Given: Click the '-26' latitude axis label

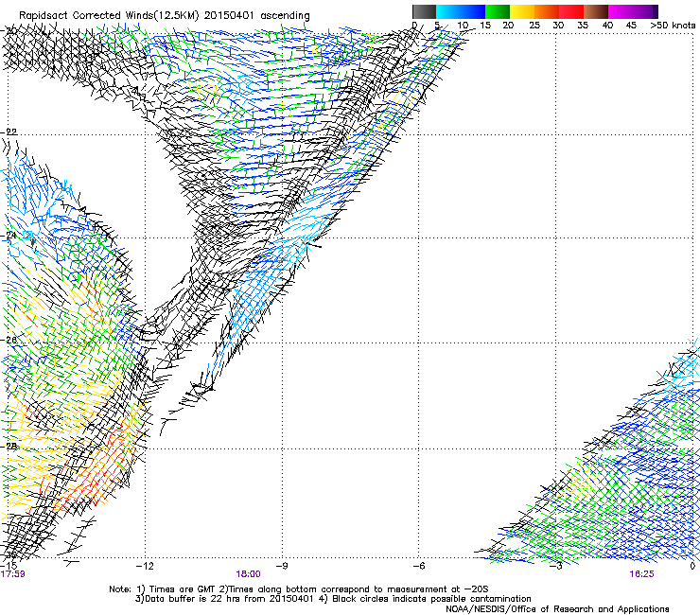Looking at the screenshot, I should click(x=9, y=340).
